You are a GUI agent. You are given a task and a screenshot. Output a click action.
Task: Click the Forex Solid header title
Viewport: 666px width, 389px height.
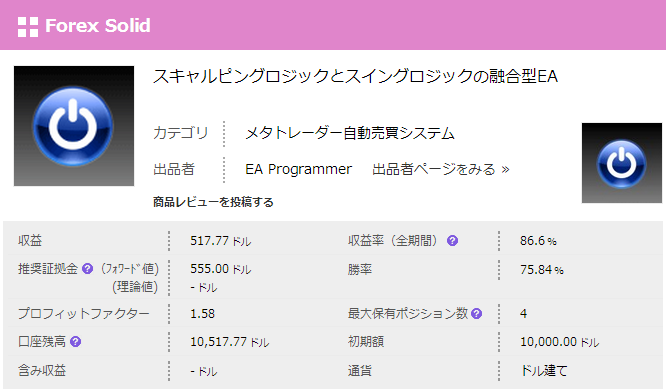pos(98,26)
